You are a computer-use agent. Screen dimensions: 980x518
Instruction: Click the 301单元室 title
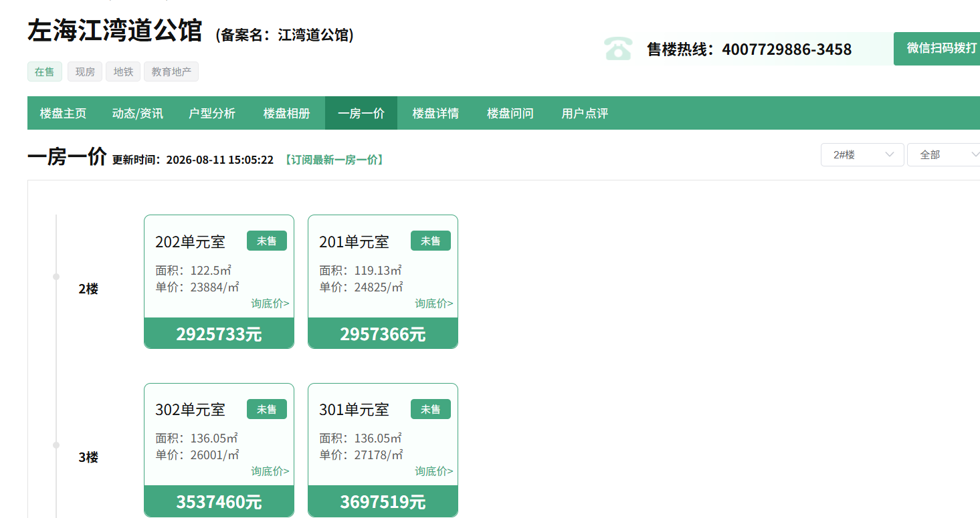(x=354, y=409)
